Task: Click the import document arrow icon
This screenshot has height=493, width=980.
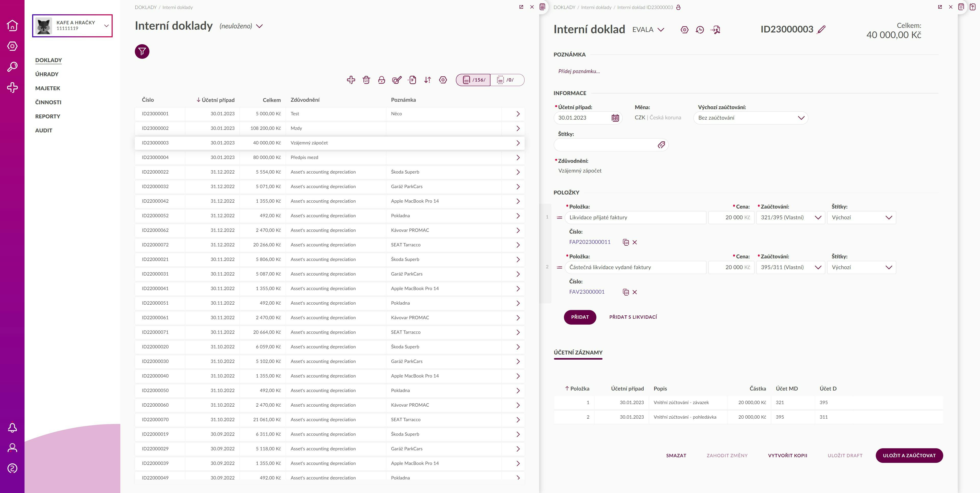Action: pyautogui.click(x=412, y=80)
